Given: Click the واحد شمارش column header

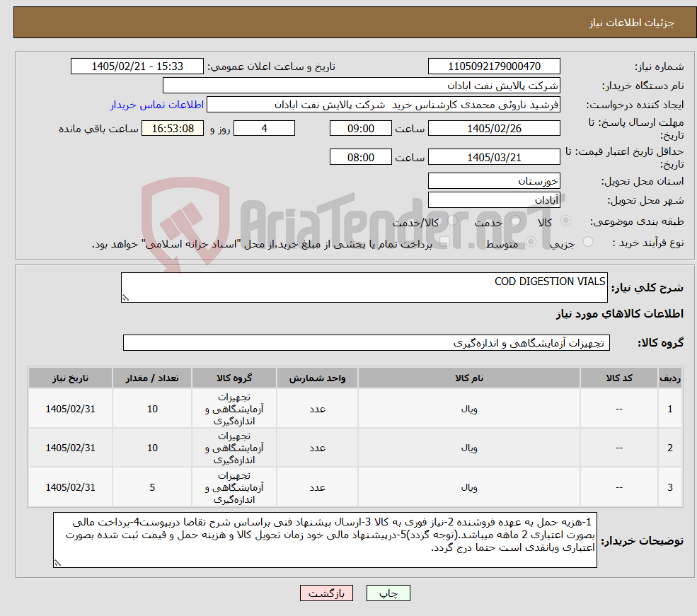Looking at the screenshot, I should tap(317, 378).
